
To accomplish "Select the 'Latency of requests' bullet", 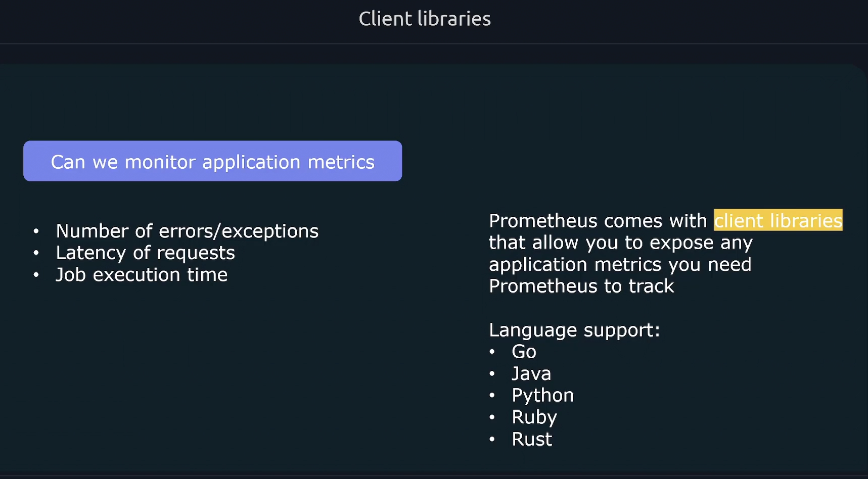I will 145,253.
